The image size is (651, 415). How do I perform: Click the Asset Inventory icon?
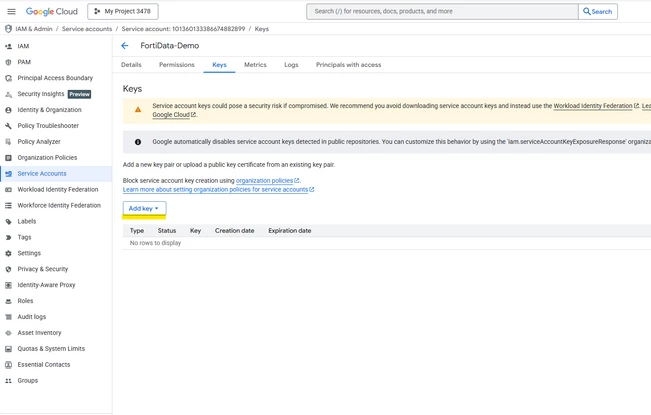8,333
